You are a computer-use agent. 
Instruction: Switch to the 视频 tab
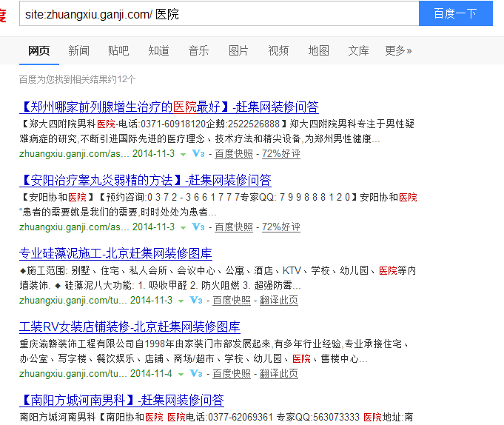[x=279, y=51]
